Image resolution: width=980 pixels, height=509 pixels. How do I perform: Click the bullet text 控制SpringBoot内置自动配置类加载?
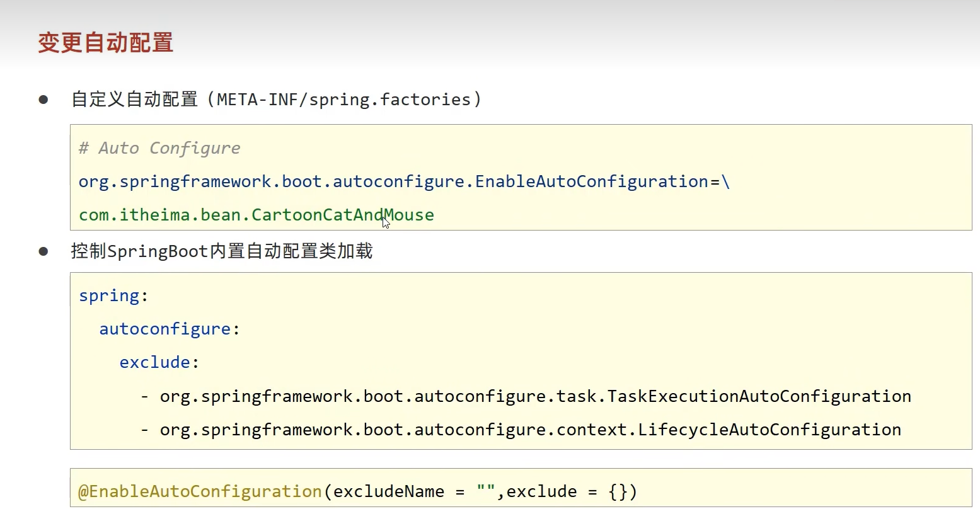click(x=222, y=251)
